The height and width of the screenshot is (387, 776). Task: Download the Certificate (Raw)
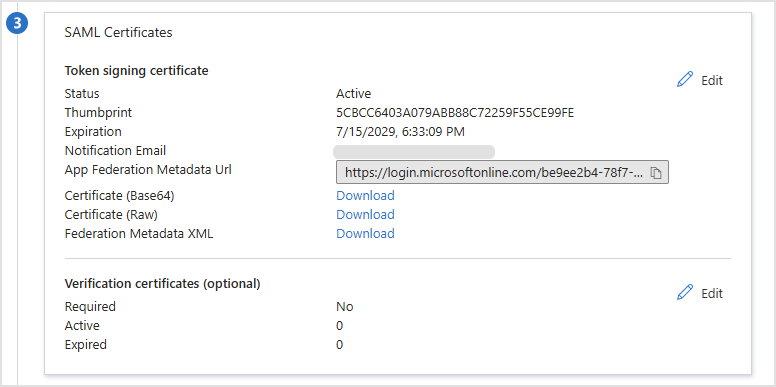tap(365, 214)
